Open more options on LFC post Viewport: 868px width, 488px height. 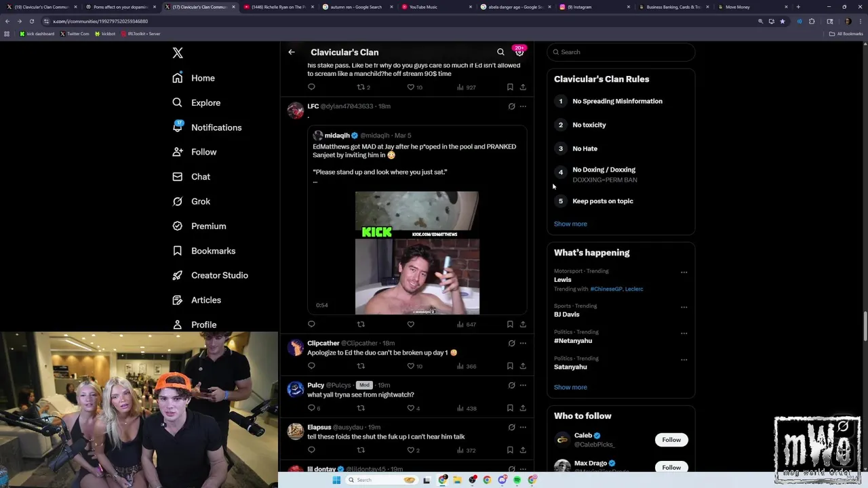[523, 106]
